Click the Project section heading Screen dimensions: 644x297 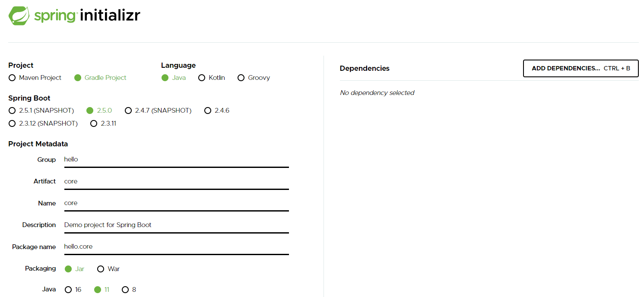tap(21, 65)
